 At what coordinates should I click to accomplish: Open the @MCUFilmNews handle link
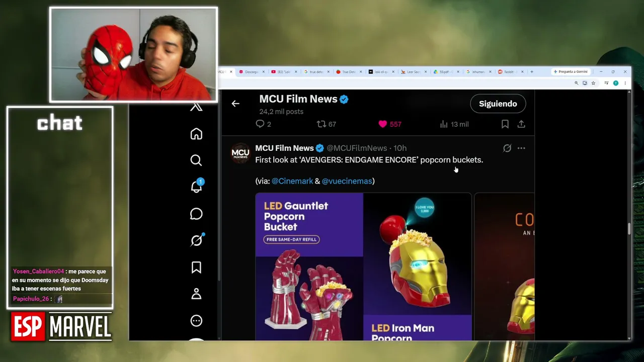(357, 148)
